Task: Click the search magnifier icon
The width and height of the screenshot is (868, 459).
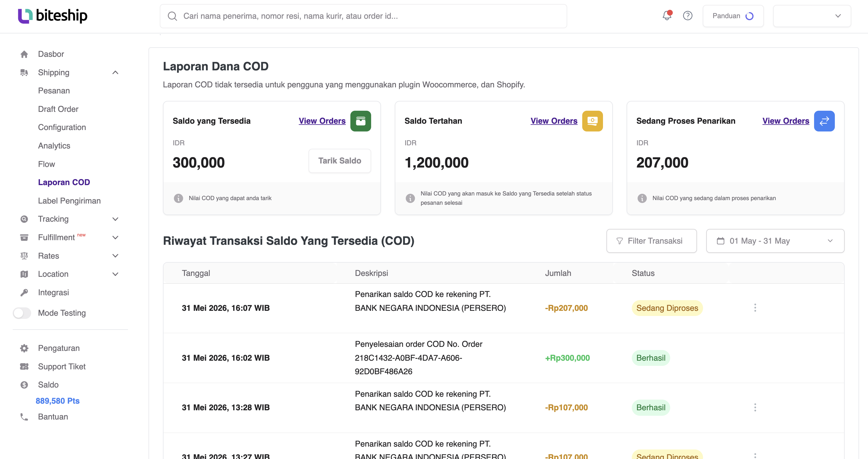Action: 172,16
